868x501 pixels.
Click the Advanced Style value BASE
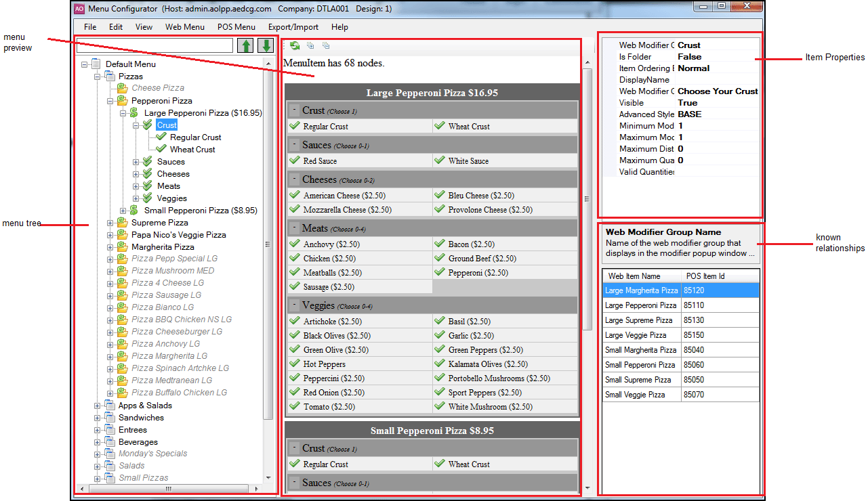point(690,114)
